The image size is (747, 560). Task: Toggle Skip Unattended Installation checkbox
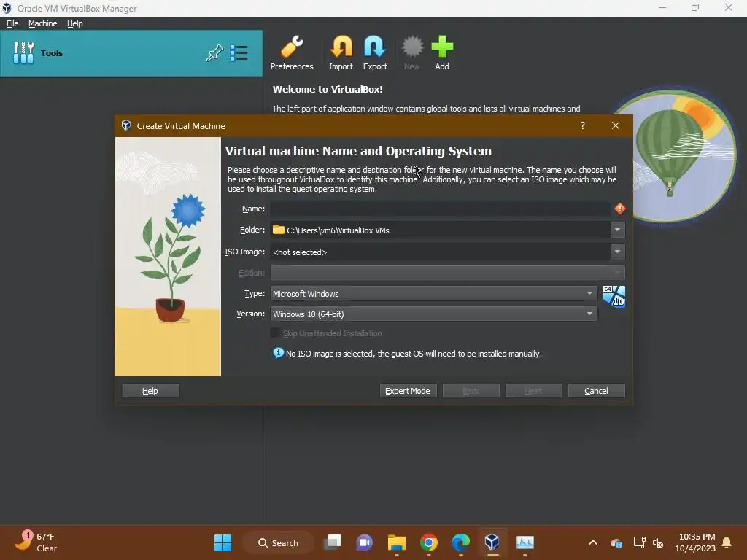pos(275,332)
